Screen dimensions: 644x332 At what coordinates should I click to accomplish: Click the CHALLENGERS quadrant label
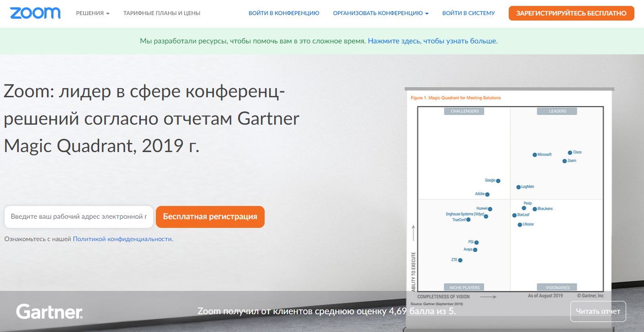[464, 111]
